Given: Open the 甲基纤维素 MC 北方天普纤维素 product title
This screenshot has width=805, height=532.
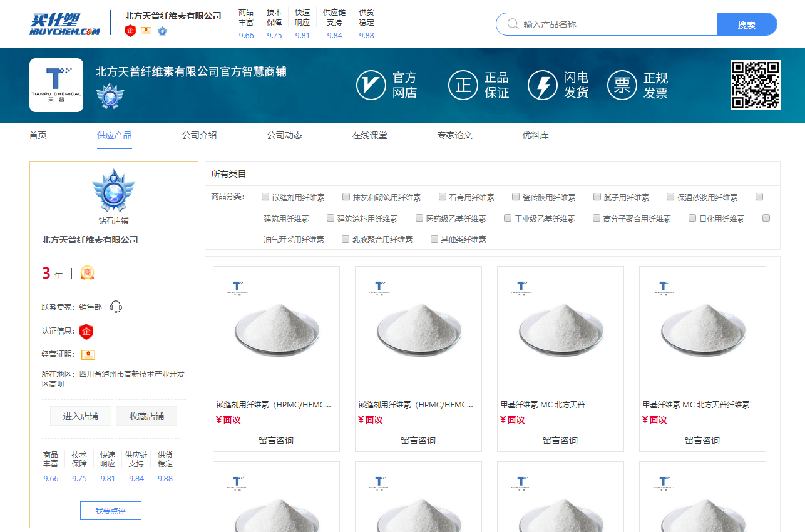Looking at the screenshot, I should [x=696, y=405].
